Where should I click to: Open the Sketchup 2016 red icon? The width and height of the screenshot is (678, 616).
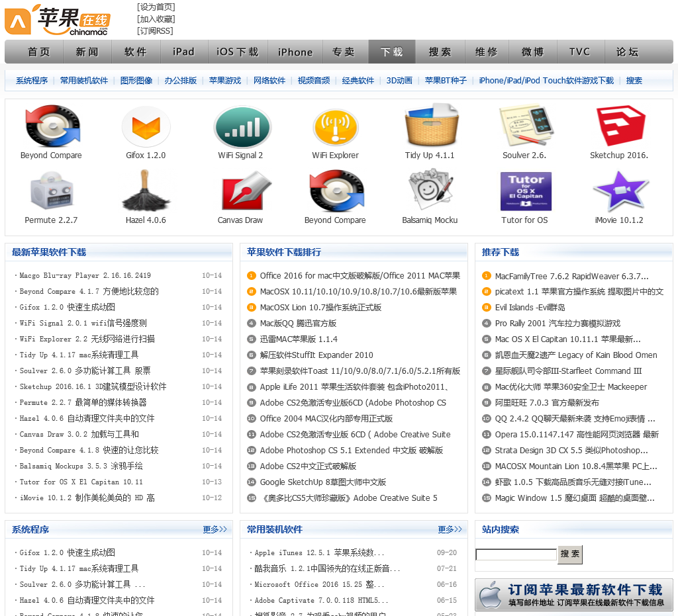(620, 126)
